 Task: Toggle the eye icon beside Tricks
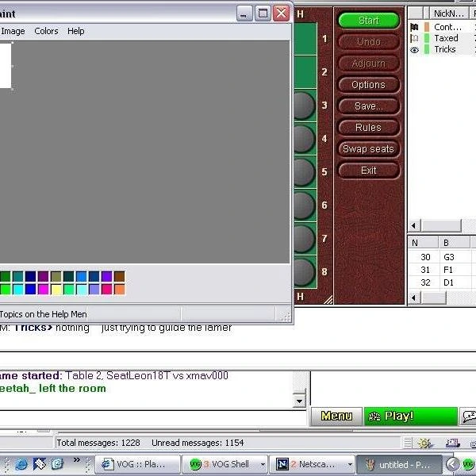pyautogui.click(x=414, y=50)
